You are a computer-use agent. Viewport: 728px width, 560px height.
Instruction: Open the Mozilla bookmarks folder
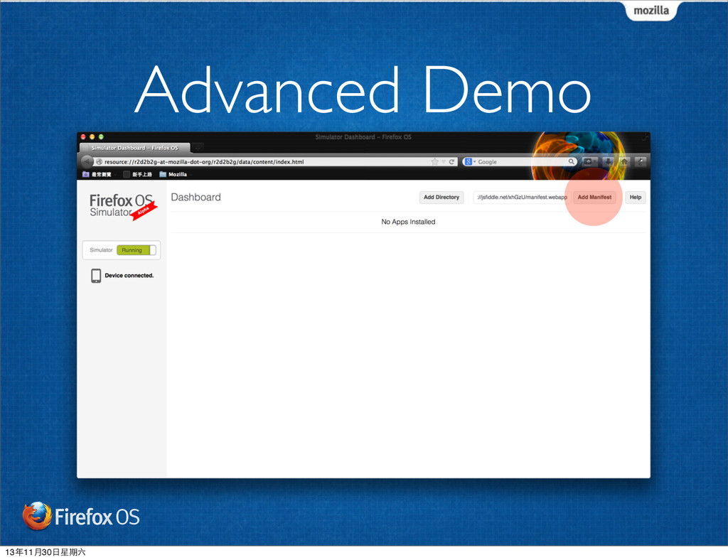click(x=173, y=174)
